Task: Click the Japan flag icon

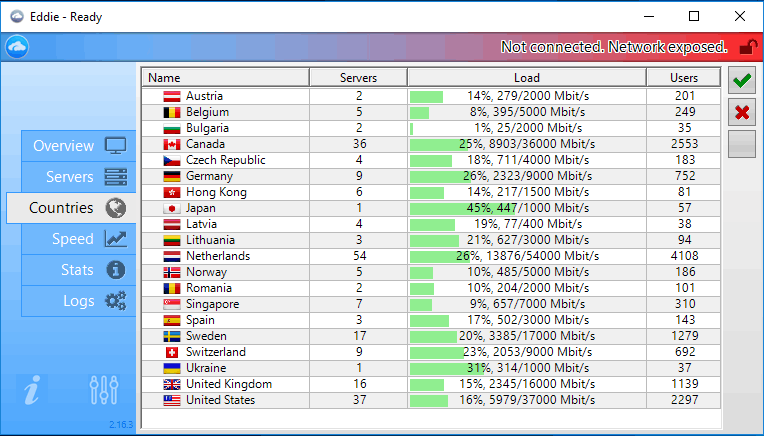Action: coord(172,209)
